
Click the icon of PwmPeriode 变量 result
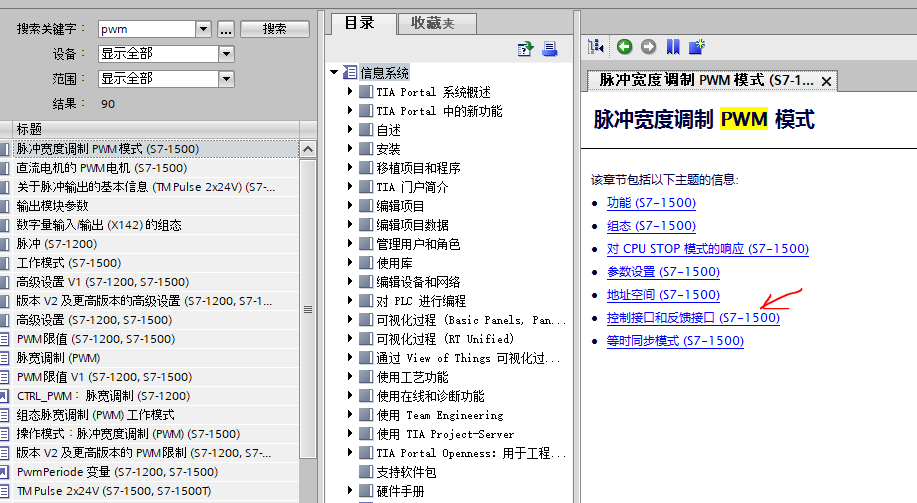pos(4,472)
